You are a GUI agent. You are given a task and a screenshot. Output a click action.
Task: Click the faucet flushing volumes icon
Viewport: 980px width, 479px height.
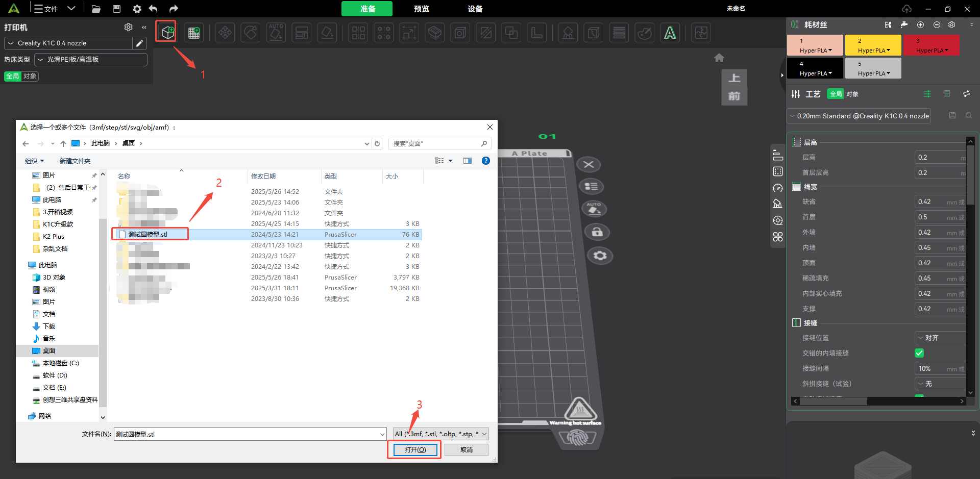point(904,24)
